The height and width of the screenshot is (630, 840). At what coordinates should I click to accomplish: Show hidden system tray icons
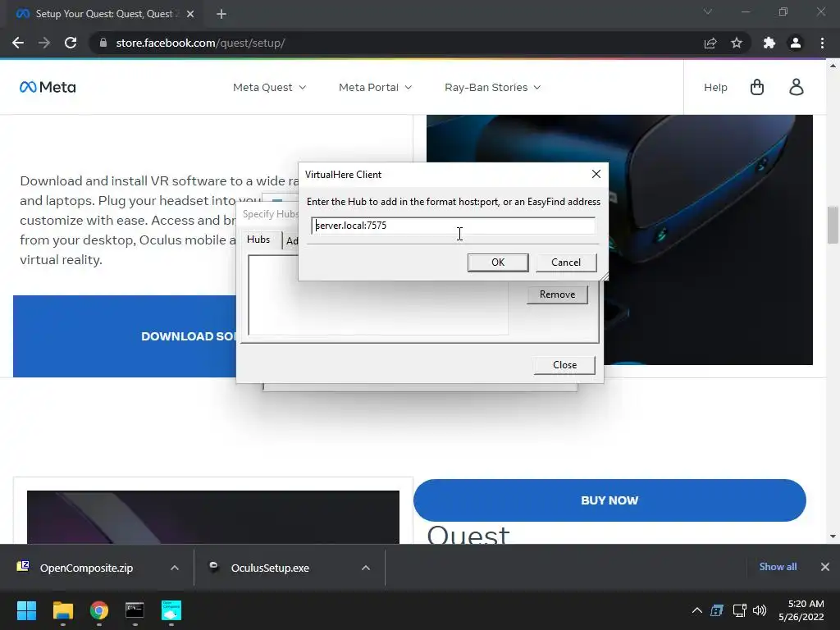pos(697,610)
